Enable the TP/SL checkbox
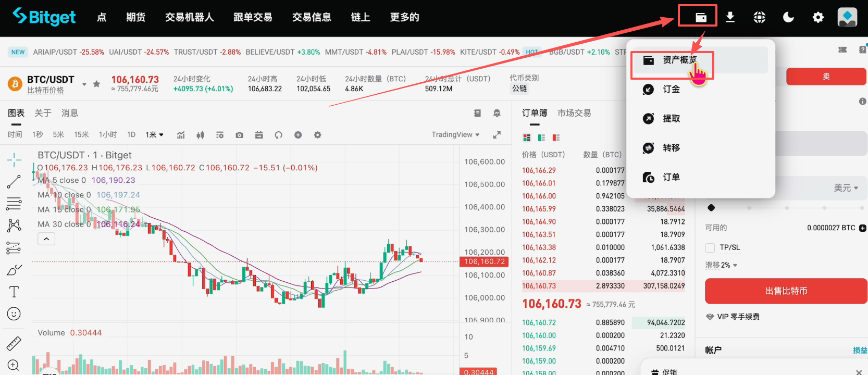The height and width of the screenshot is (375, 868). (710, 247)
